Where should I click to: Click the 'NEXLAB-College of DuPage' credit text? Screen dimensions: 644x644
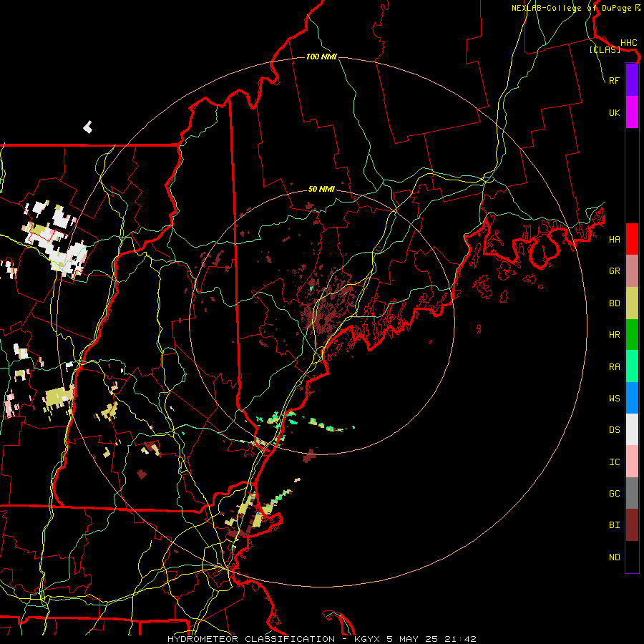tap(573, 8)
